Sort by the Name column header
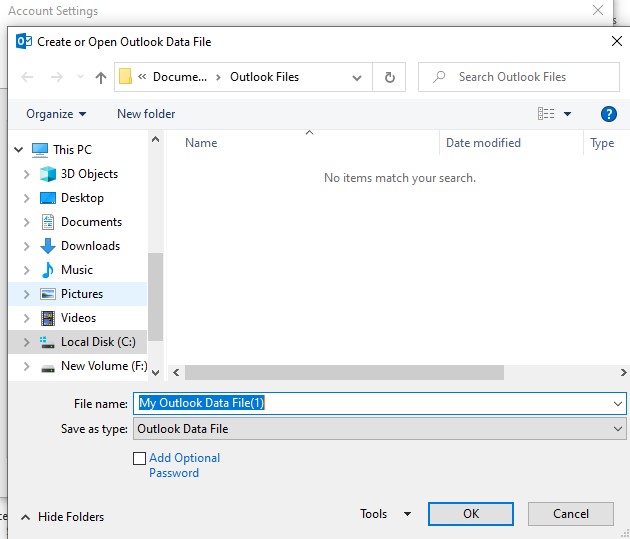Screen dimensions: 630x539 (201, 143)
